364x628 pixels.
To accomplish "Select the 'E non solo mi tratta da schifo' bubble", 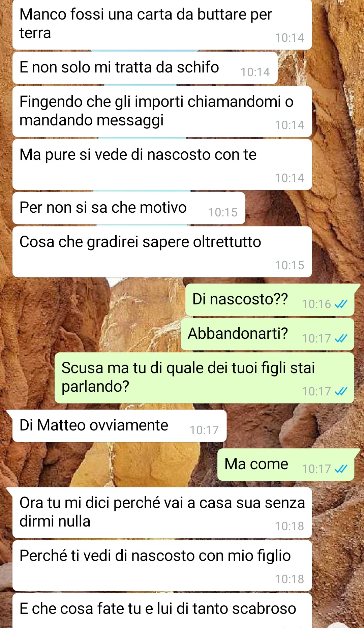I will point(145,68).
